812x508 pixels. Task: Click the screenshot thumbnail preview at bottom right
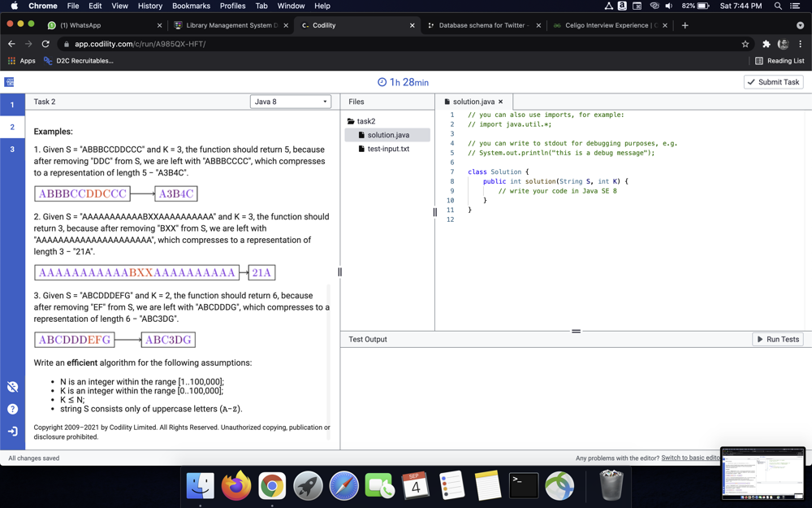762,474
